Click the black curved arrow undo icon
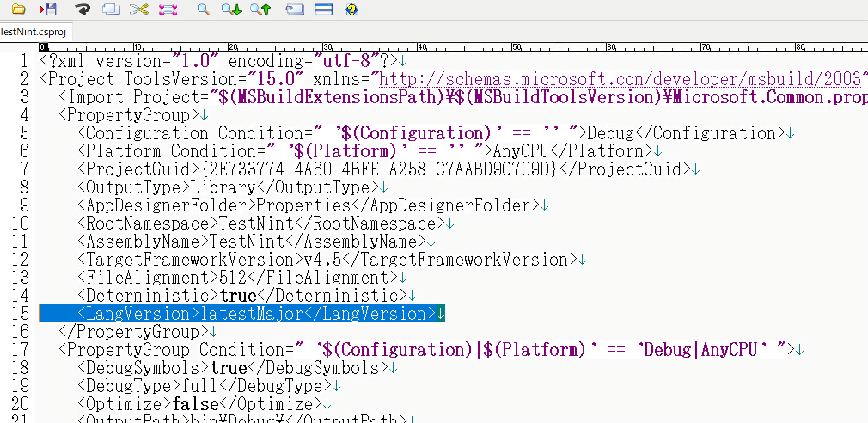 coord(82,9)
